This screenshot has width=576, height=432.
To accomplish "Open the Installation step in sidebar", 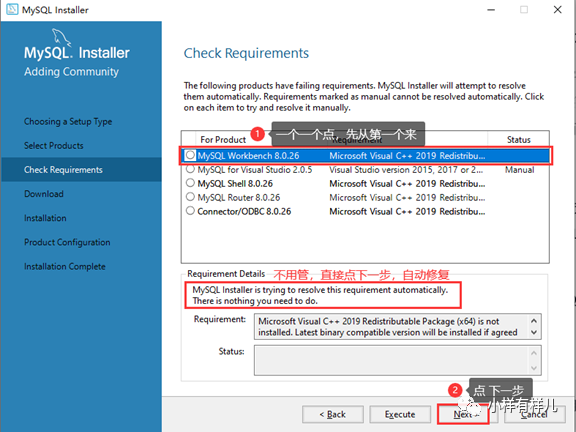I will point(45,218).
